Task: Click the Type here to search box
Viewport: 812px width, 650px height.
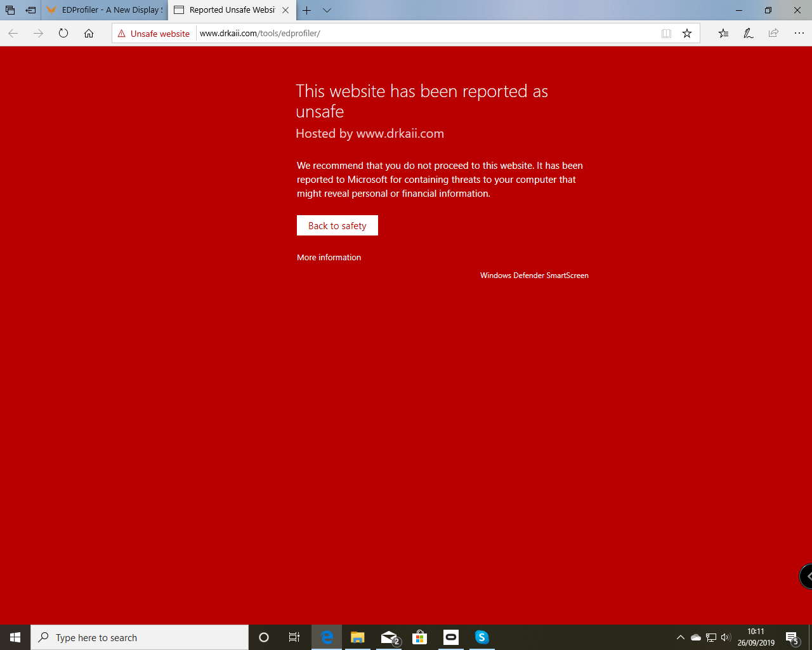Action: (140, 637)
